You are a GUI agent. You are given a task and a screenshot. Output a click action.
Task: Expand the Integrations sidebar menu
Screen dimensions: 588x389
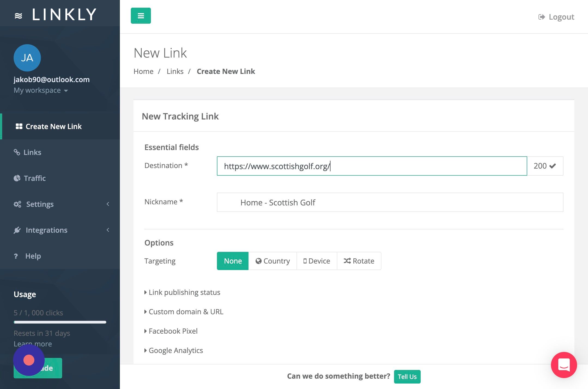point(46,230)
